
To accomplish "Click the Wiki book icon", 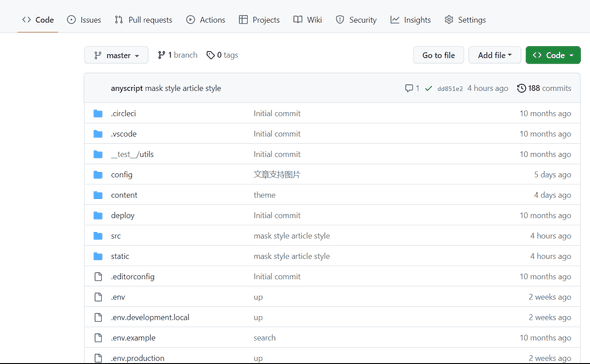I will 298,20.
